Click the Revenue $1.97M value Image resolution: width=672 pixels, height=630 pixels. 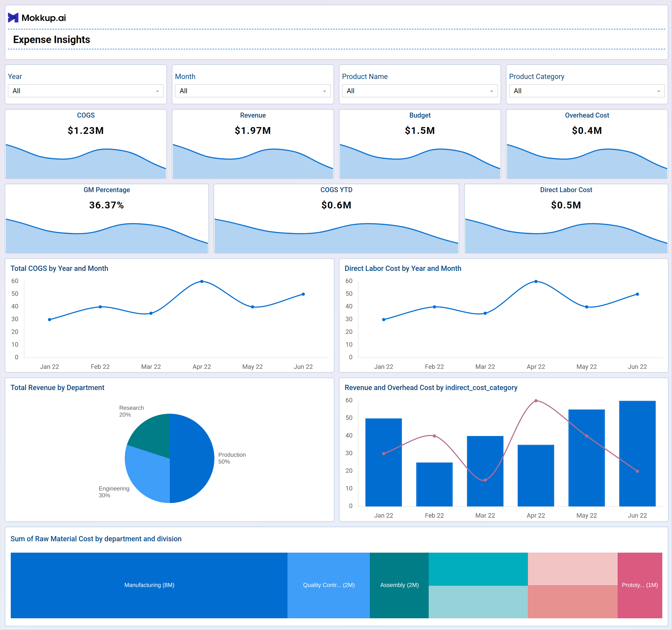pyautogui.click(x=253, y=130)
